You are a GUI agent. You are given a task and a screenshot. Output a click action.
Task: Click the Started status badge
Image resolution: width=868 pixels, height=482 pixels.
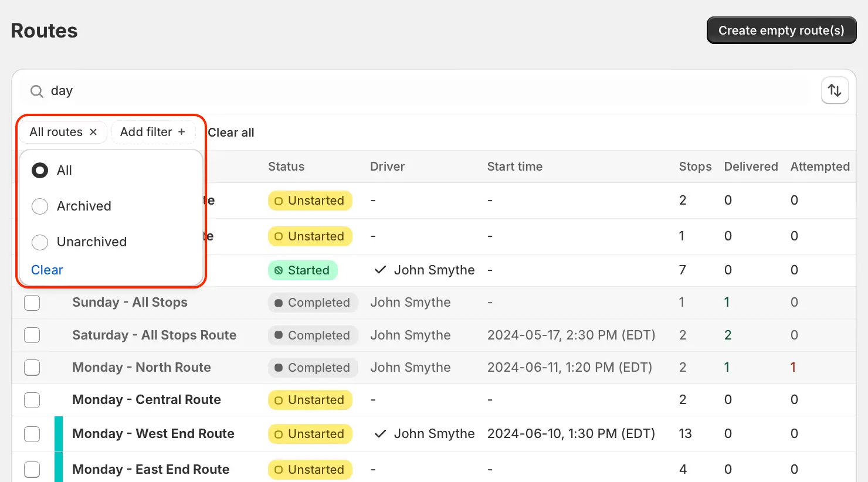303,270
